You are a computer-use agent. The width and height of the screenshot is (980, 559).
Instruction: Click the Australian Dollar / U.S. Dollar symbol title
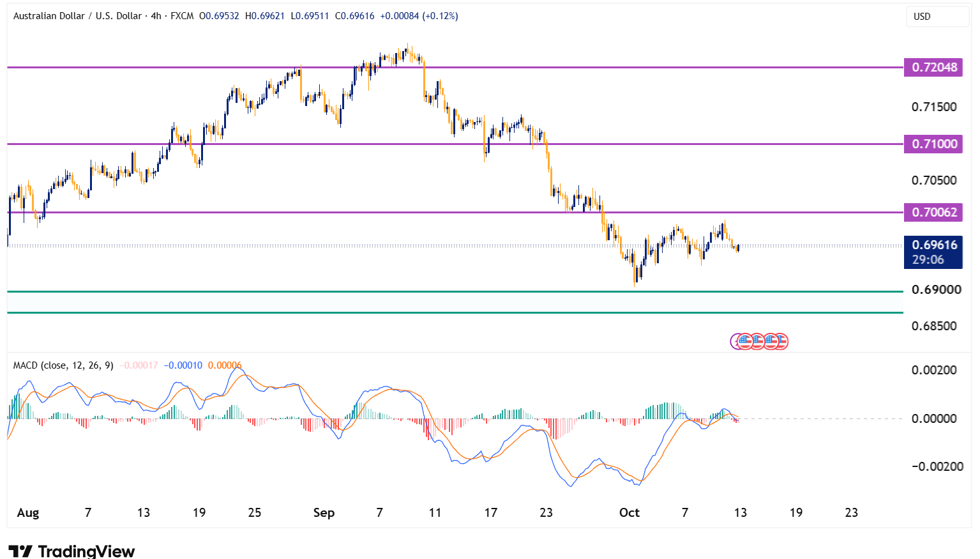77,16
